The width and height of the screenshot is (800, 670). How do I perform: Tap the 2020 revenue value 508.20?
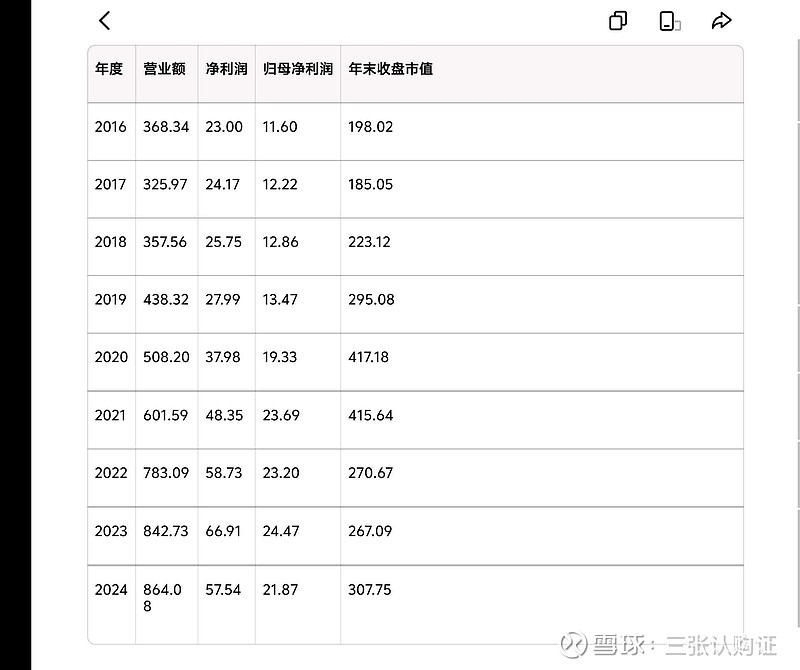tap(165, 357)
